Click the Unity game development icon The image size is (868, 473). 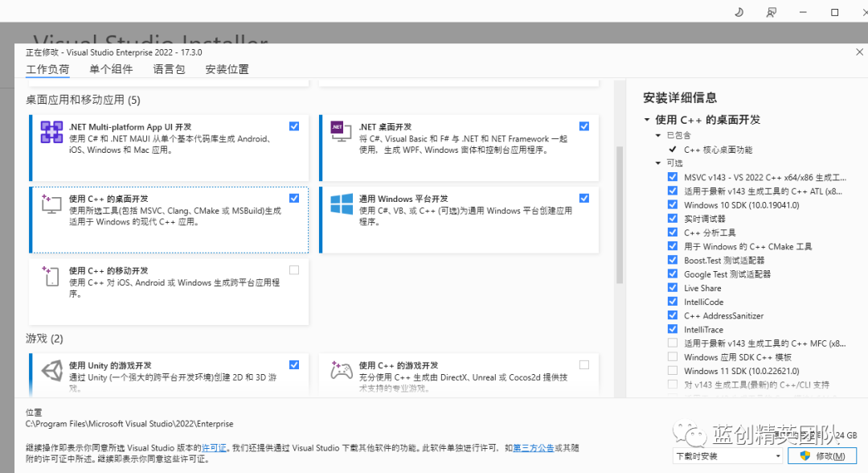coord(52,371)
